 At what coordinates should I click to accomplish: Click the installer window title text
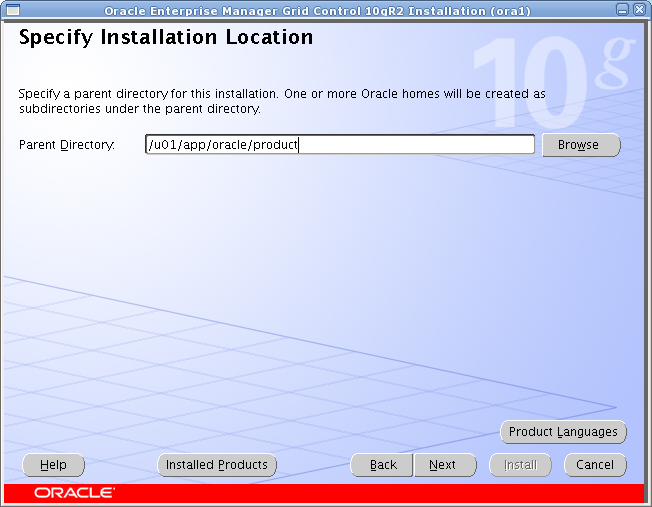click(x=317, y=10)
